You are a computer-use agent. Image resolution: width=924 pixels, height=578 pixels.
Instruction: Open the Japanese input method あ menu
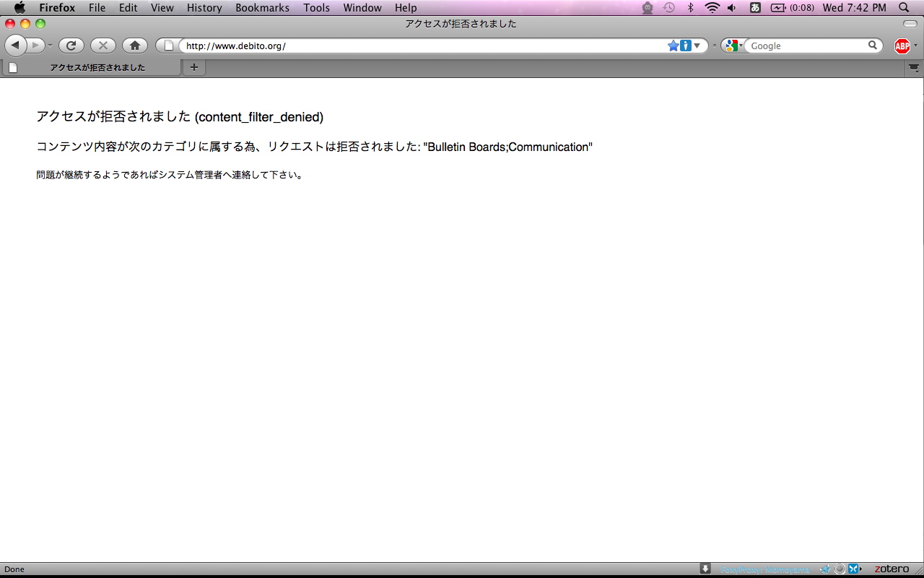755,8
